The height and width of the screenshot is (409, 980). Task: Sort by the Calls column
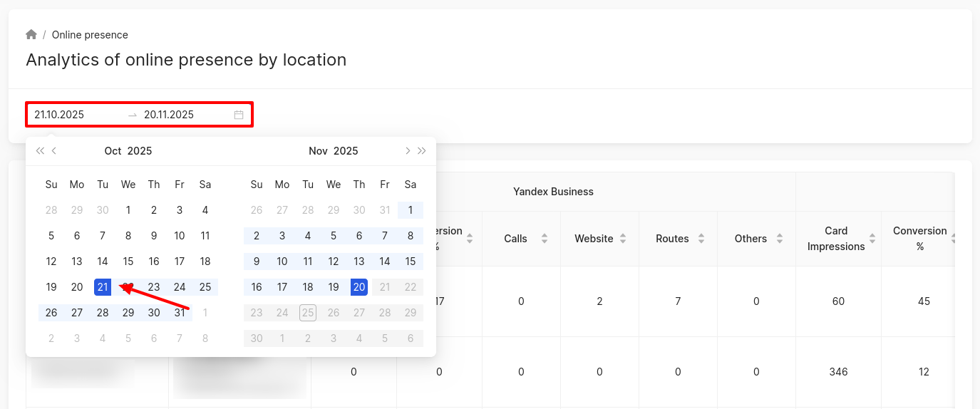point(545,239)
